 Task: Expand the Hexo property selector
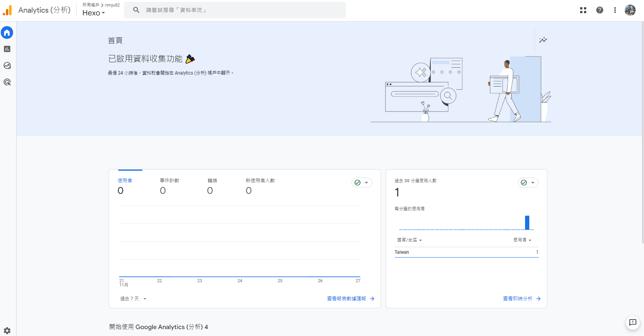pyautogui.click(x=94, y=13)
